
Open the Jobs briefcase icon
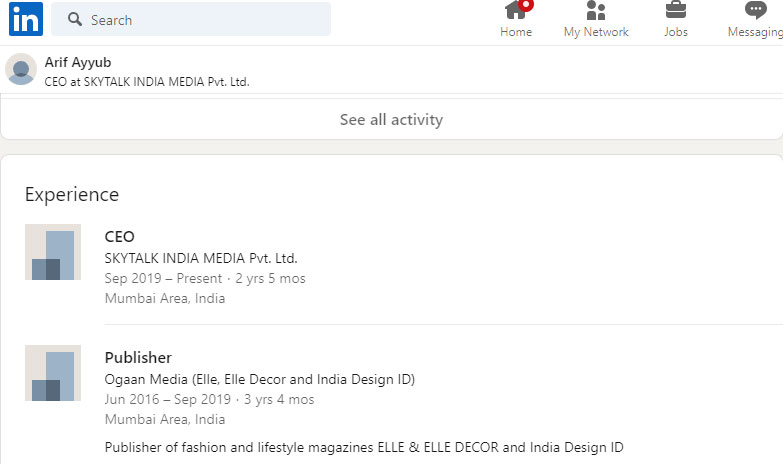tap(676, 11)
